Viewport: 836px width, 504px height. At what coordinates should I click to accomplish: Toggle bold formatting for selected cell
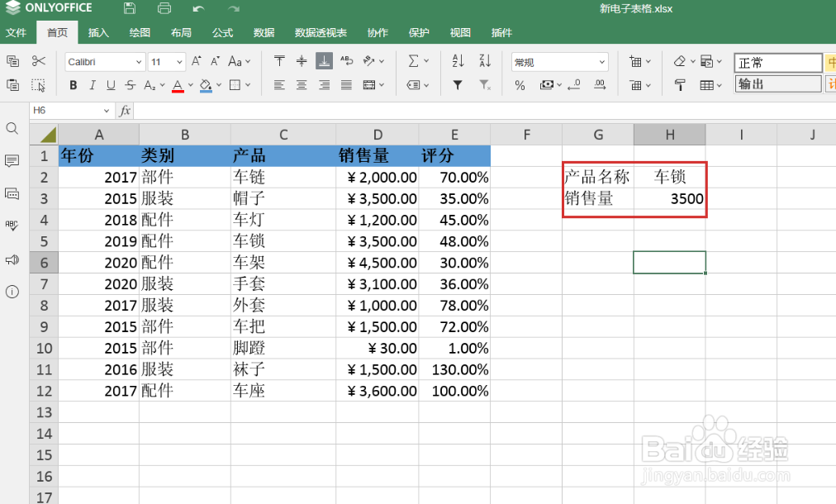[x=73, y=85]
